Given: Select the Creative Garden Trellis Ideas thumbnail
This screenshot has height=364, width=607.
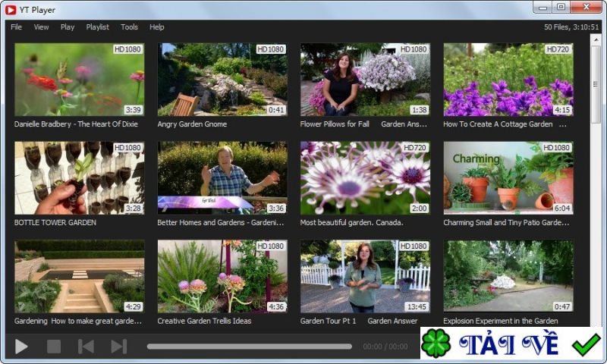Looking at the screenshot, I should click(x=222, y=277).
